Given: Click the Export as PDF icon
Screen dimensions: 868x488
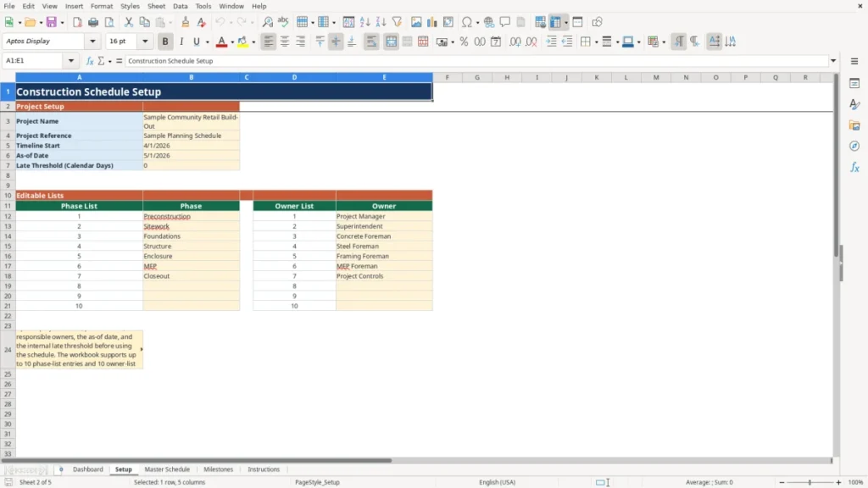Looking at the screenshot, I should click(x=77, y=22).
